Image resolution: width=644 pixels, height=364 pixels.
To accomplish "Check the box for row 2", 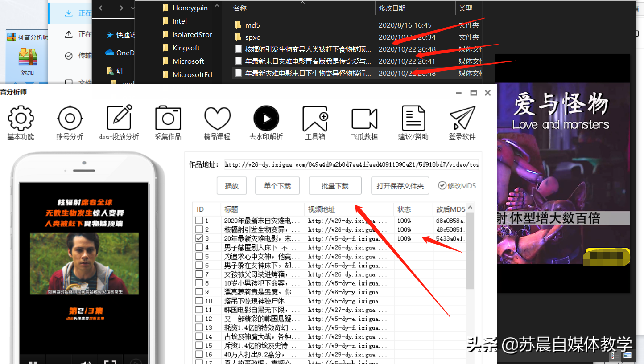I will click(x=199, y=229).
